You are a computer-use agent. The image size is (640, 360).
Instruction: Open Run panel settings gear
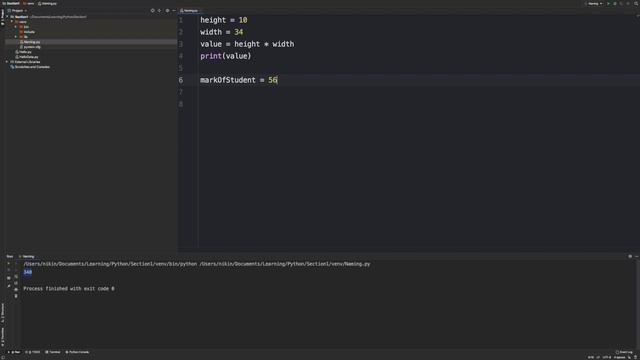click(x=630, y=257)
